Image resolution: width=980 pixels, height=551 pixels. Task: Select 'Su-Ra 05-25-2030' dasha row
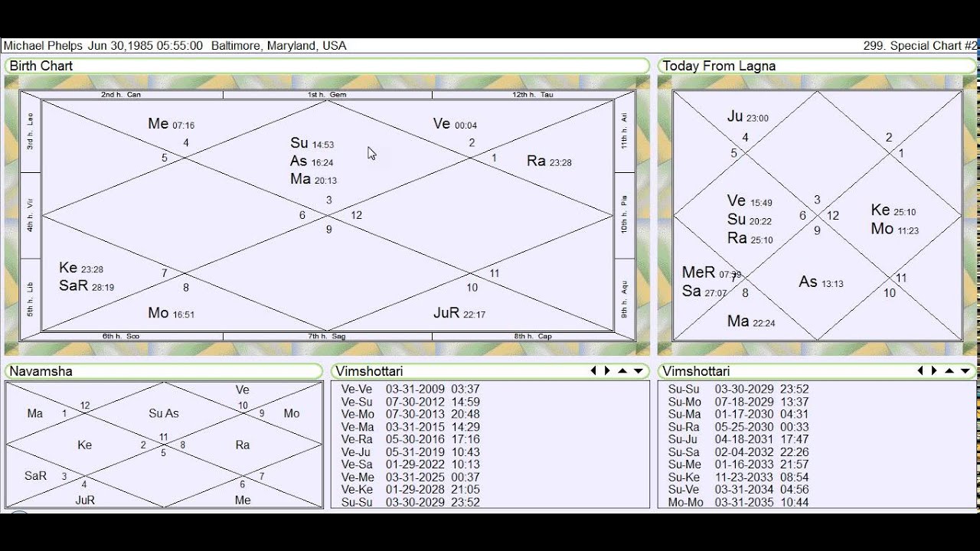click(x=739, y=427)
